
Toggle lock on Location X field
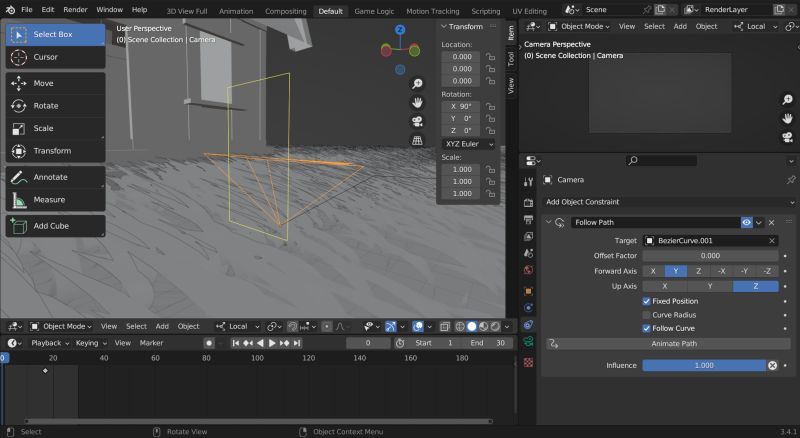point(490,57)
